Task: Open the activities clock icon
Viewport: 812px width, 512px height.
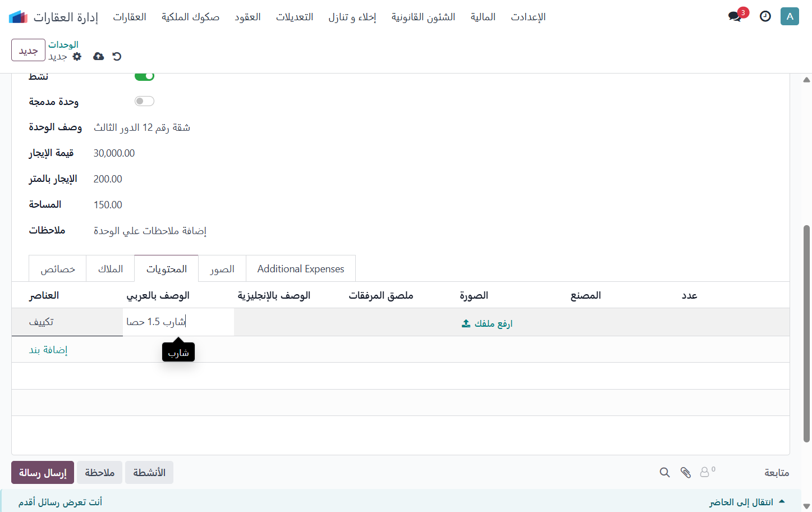Action: pyautogui.click(x=765, y=16)
